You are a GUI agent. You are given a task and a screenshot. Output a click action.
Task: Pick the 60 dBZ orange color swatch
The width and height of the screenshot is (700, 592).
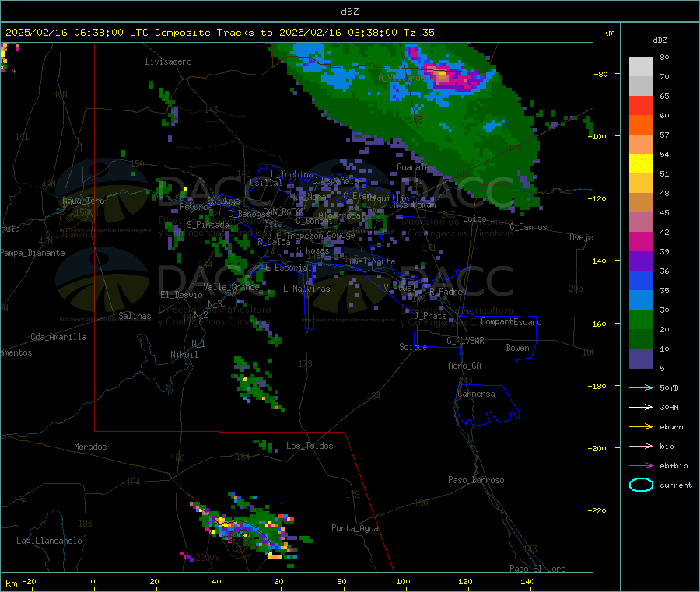point(641,125)
